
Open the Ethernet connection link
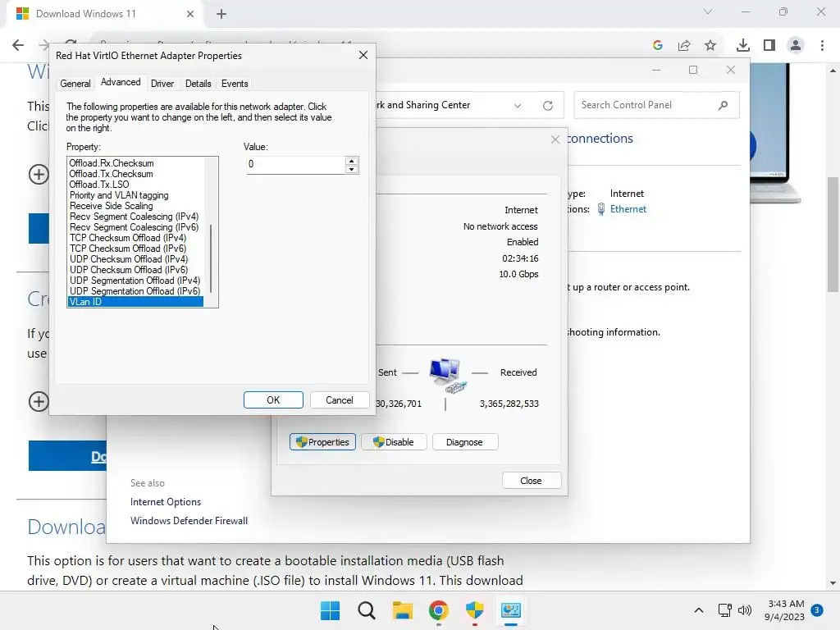pos(628,209)
